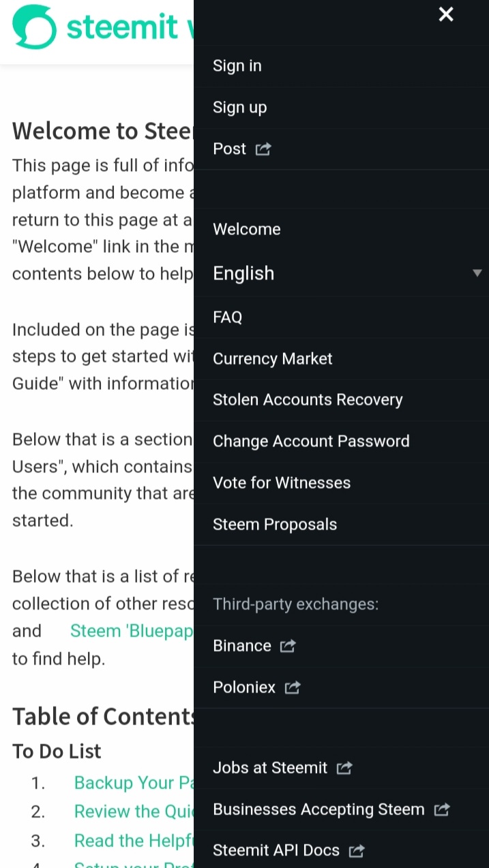Click external icon beside Jobs at Steemit
This screenshot has width=489, height=868.
pos(344,768)
